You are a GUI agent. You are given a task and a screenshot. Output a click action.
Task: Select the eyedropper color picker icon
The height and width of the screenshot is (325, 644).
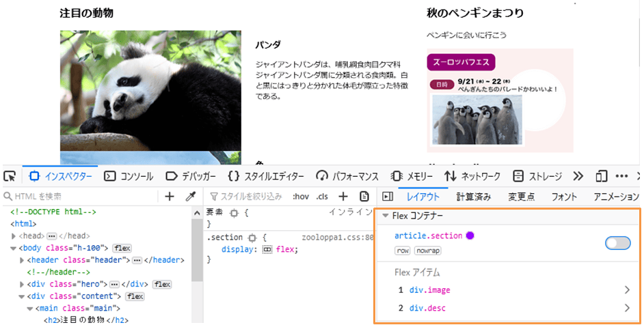pyautogui.click(x=191, y=197)
